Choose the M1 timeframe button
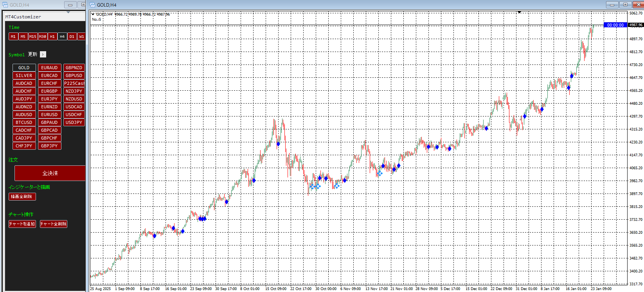Image resolution: width=644 pixels, height=292 pixels. pyautogui.click(x=13, y=36)
